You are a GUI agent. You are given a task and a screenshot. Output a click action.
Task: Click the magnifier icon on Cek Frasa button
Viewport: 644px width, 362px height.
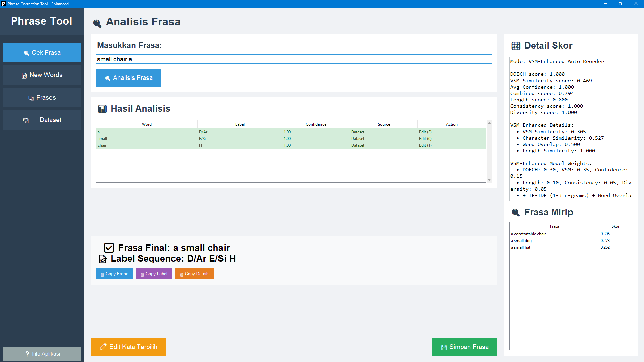(26, 52)
